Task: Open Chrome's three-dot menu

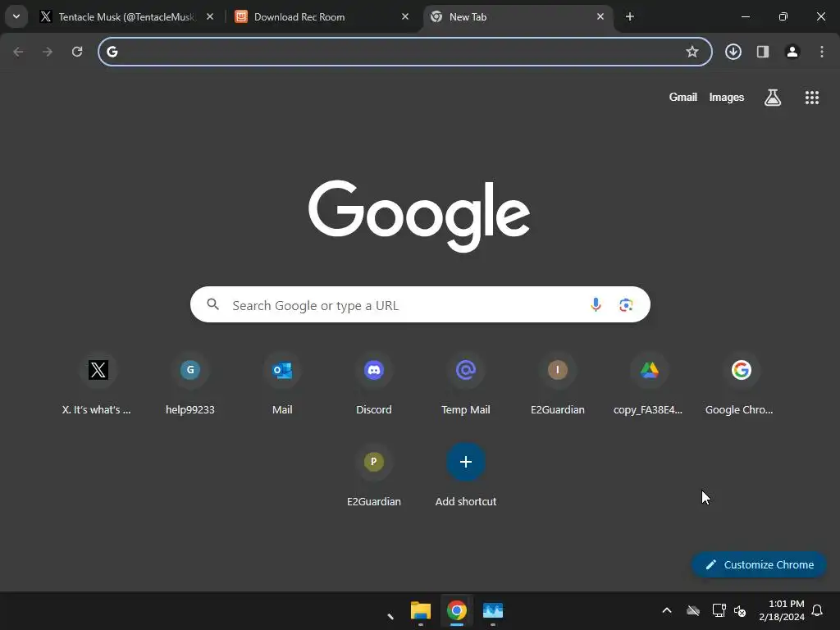Action: 822,52
